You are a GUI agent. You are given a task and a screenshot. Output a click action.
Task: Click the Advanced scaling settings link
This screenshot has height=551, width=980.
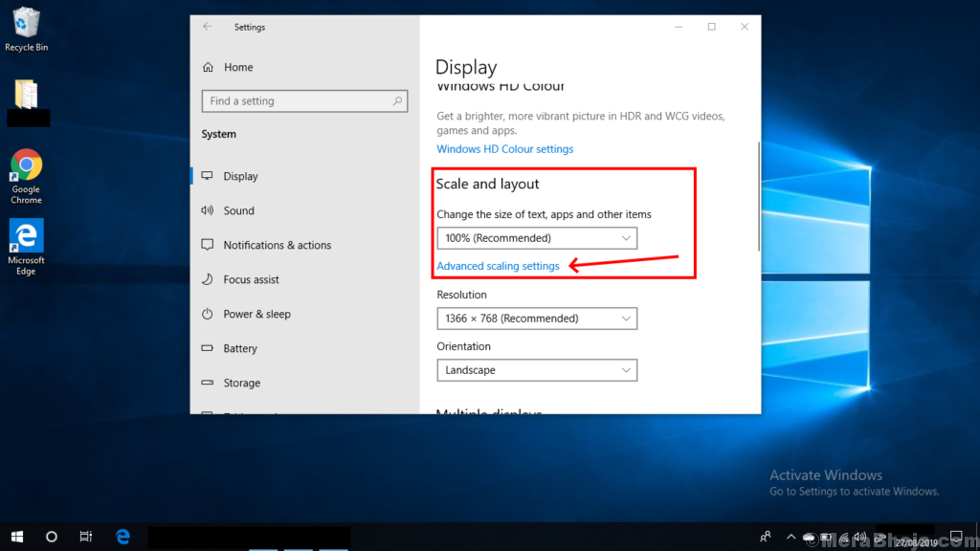[x=498, y=265]
